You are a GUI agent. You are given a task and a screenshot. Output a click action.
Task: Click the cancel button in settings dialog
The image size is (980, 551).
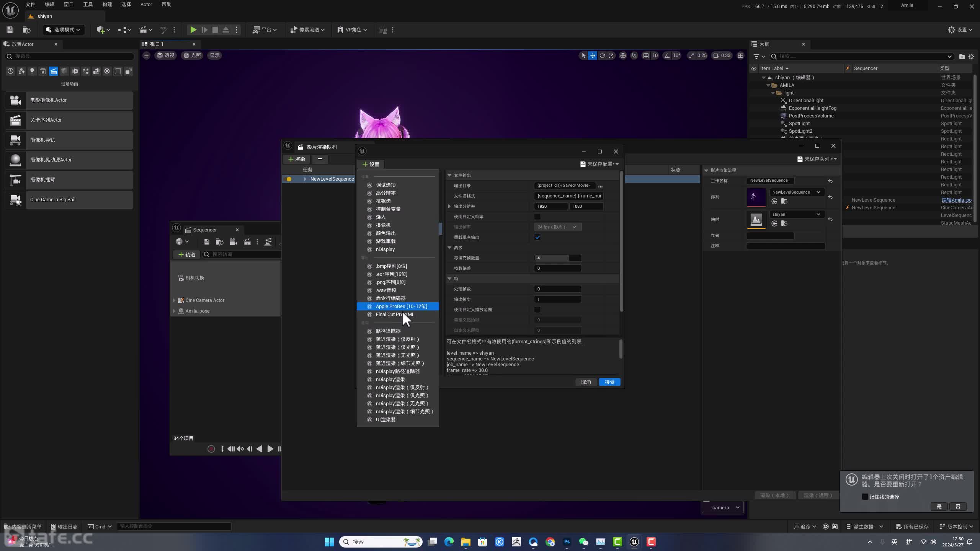point(586,382)
